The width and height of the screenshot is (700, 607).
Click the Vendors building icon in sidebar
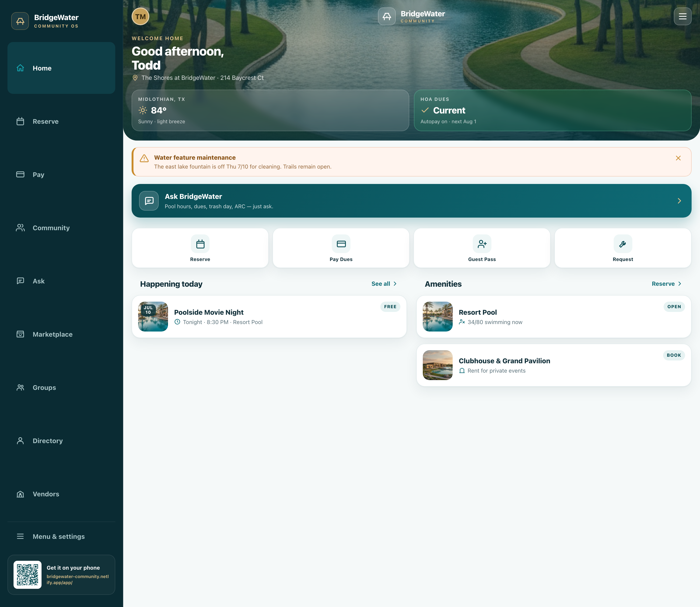(20, 494)
